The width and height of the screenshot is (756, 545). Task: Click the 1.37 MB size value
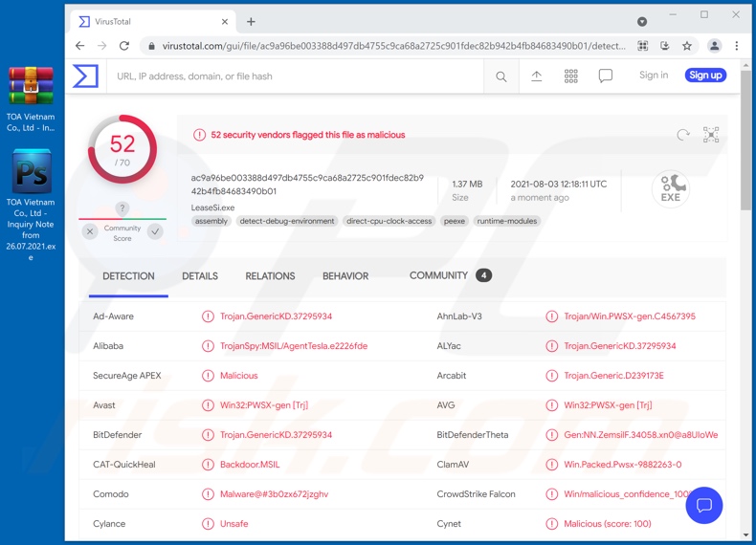pos(467,185)
